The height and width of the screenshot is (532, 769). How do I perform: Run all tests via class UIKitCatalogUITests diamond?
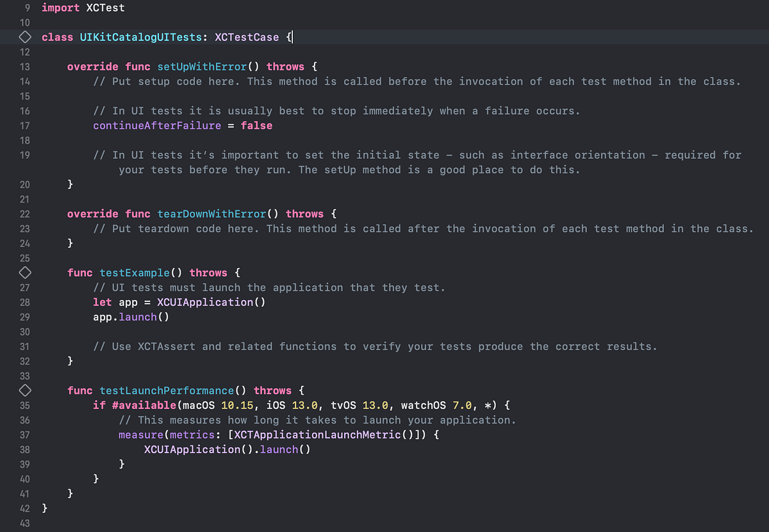(24, 37)
